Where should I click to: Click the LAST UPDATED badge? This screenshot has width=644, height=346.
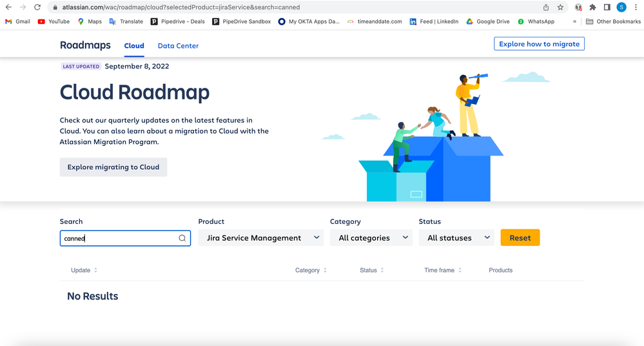(x=81, y=66)
